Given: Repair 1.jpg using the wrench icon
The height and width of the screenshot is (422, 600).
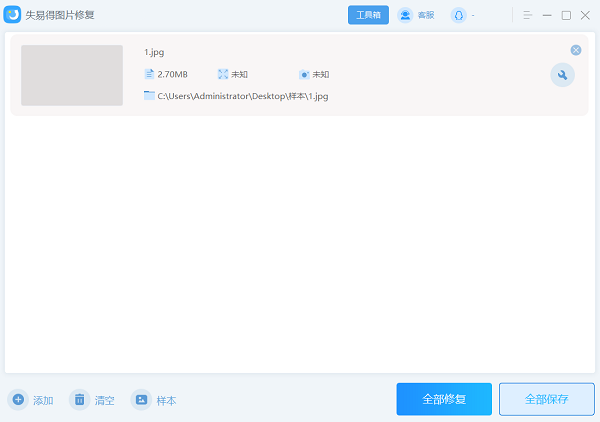Looking at the screenshot, I should [x=562, y=75].
